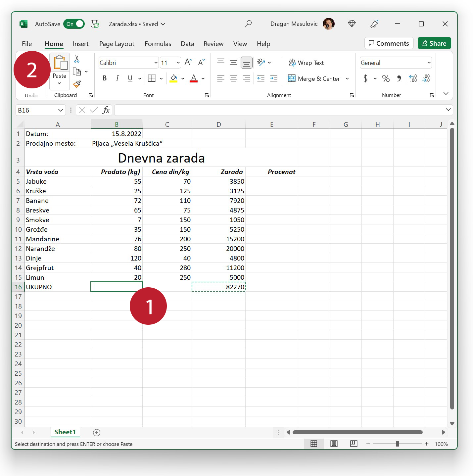This screenshot has height=476, width=473.
Task: Click the green Share button
Action: [x=434, y=43]
